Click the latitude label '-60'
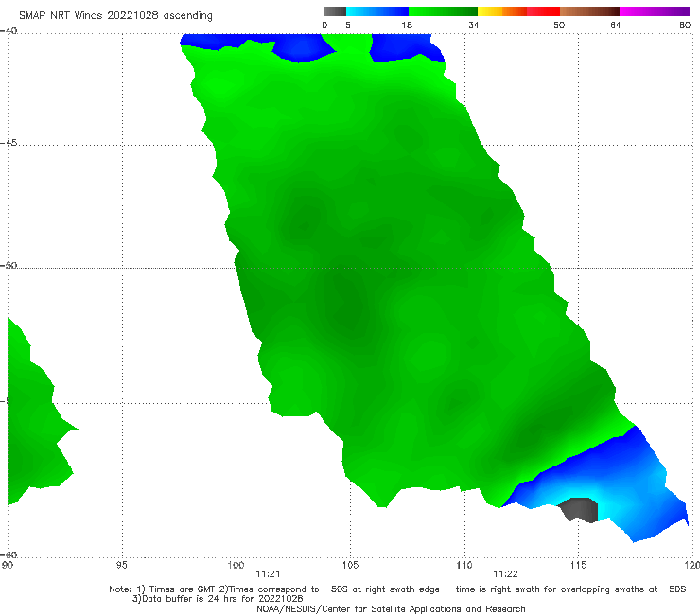The width and height of the screenshot is (700, 615). [9, 554]
